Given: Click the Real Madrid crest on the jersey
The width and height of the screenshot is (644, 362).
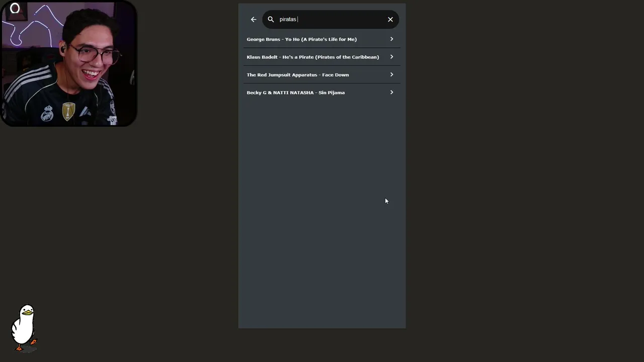Looking at the screenshot, I should coord(47,113).
